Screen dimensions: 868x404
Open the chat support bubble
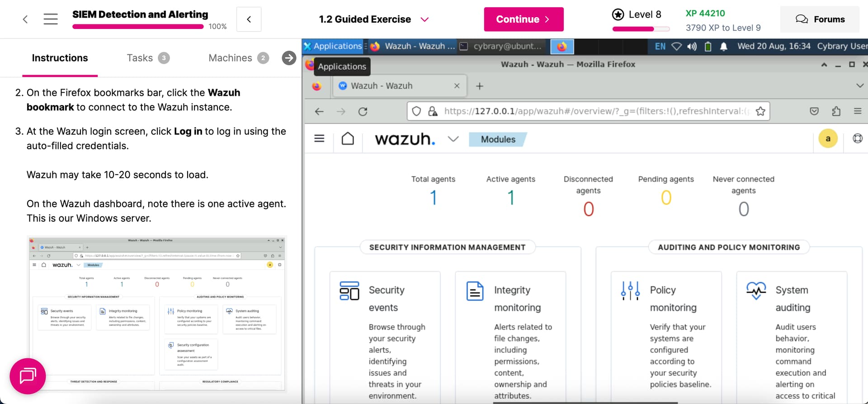pyautogui.click(x=28, y=376)
